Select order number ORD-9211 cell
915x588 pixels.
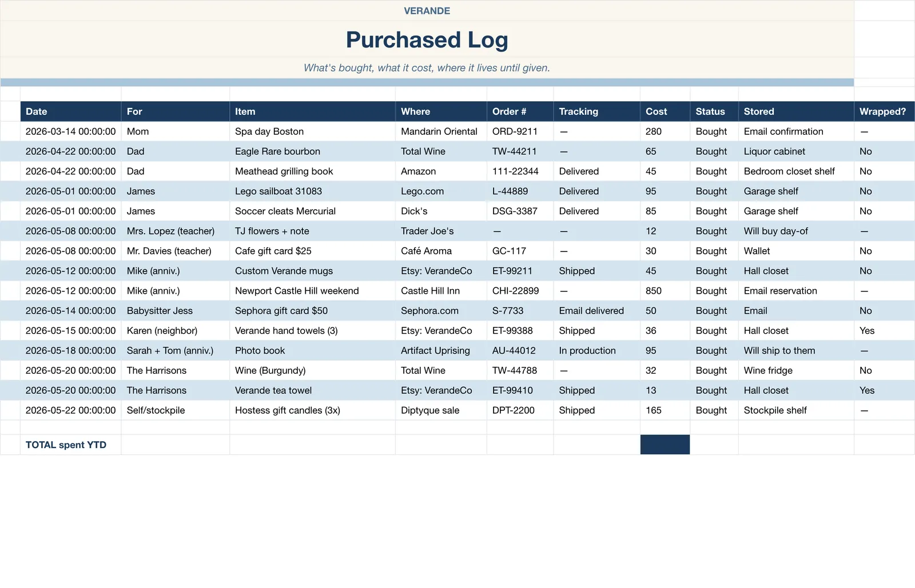point(520,131)
